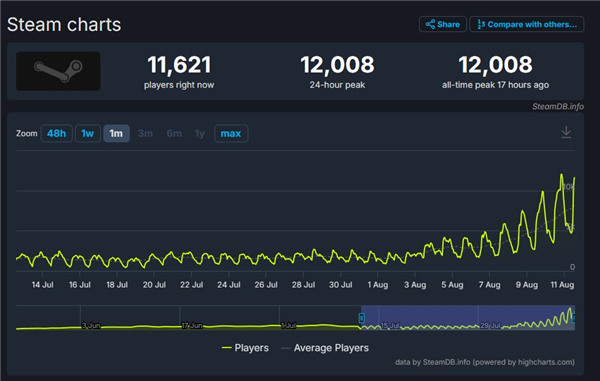Image resolution: width=600 pixels, height=381 pixels.
Task: Set zoom range to 1w
Action: pos(88,134)
